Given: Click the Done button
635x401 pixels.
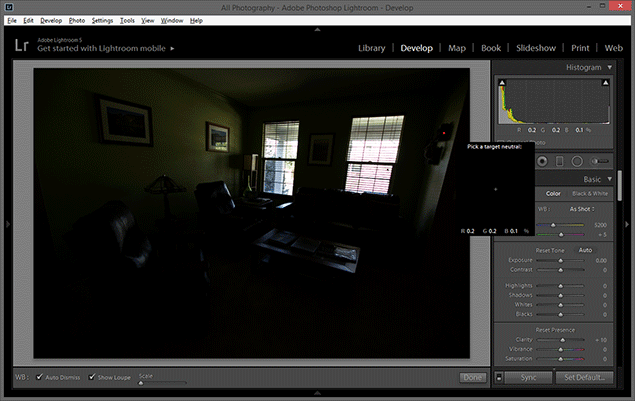Looking at the screenshot, I should [472, 378].
